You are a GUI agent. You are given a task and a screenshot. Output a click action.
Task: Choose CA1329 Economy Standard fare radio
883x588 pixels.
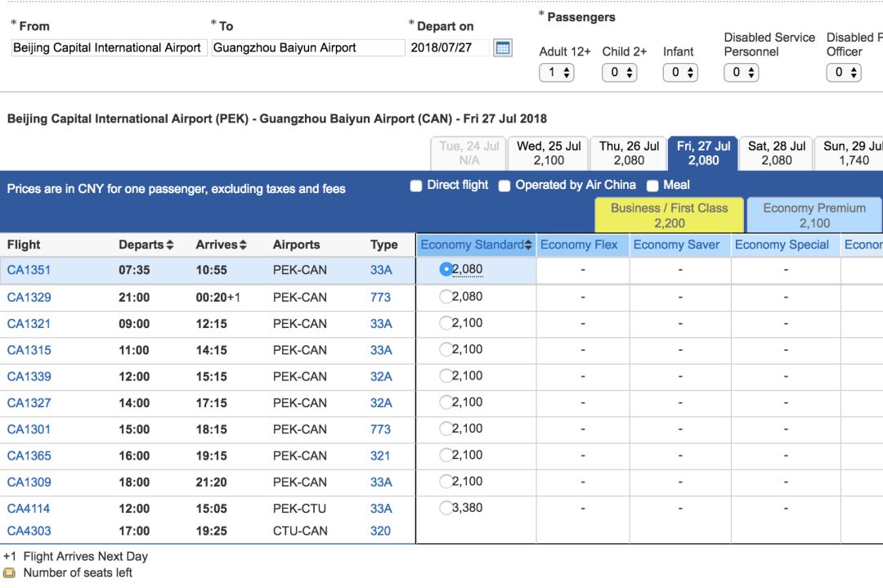click(446, 296)
